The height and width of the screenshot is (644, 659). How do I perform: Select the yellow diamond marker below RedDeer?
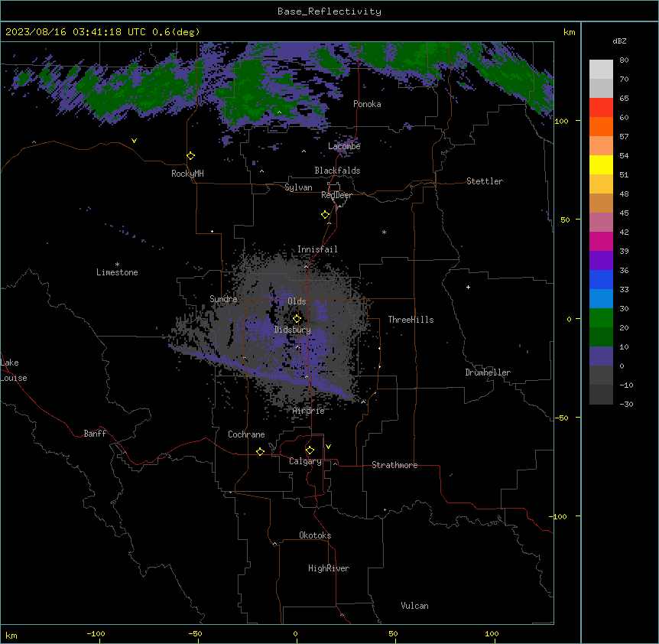point(326,215)
